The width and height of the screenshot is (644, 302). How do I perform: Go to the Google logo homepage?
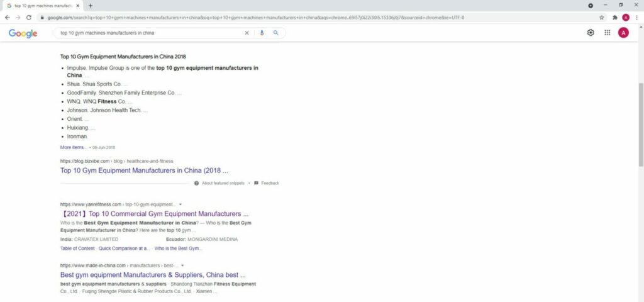[23, 34]
